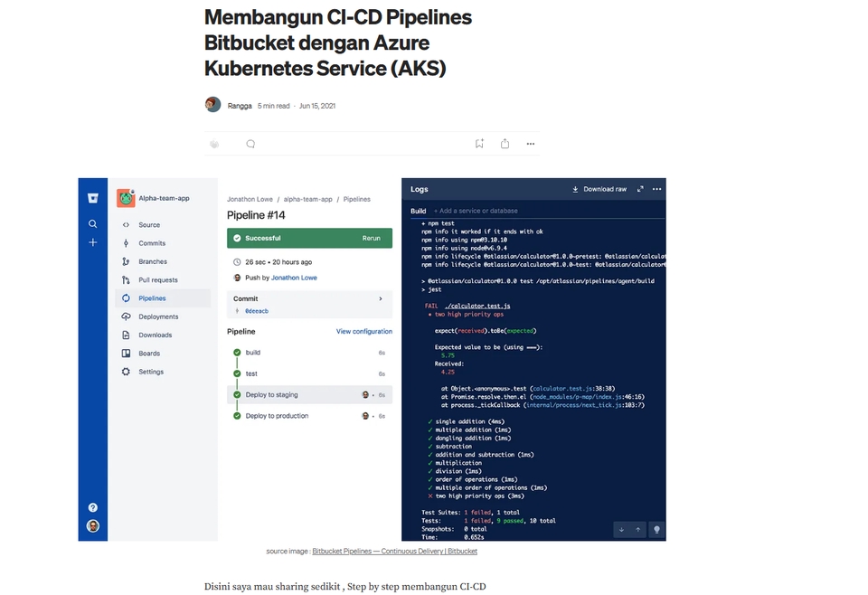This screenshot has height=595, width=868.
Task: Clap for the article
Action: coord(213,143)
